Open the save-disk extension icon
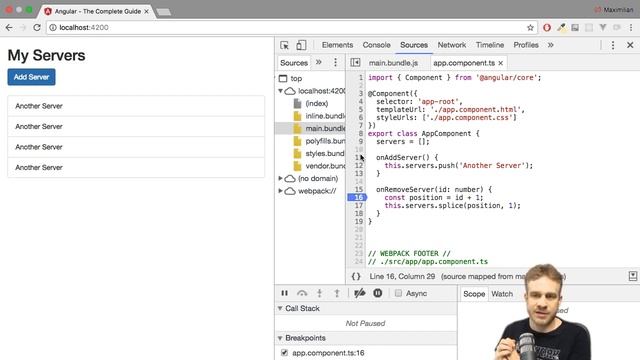Screen dimensions: 640x360 [575, 27]
